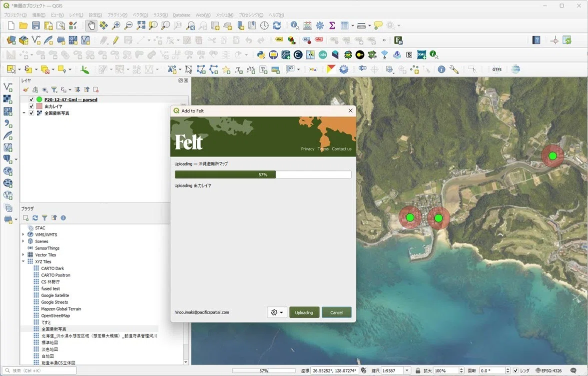Image resolution: width=588 pixels, height=376 pixels.
Task: Expand the 全国最新写真 layer in Layers panel
Action: (24, 113)
